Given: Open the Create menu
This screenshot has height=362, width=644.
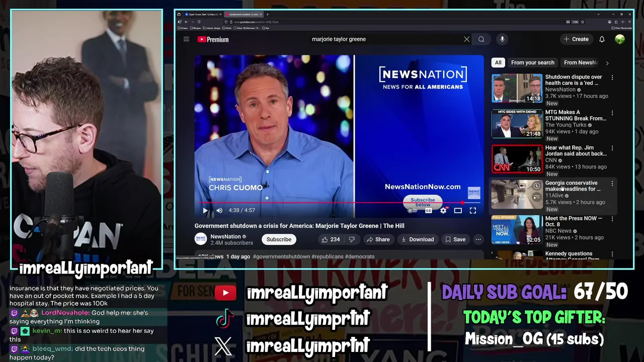Looking at the screenshot, I should coord(576,39).
